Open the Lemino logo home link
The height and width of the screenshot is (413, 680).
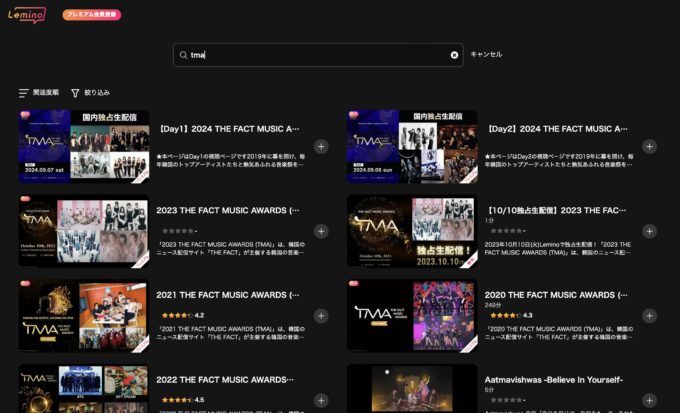(27, 15)
